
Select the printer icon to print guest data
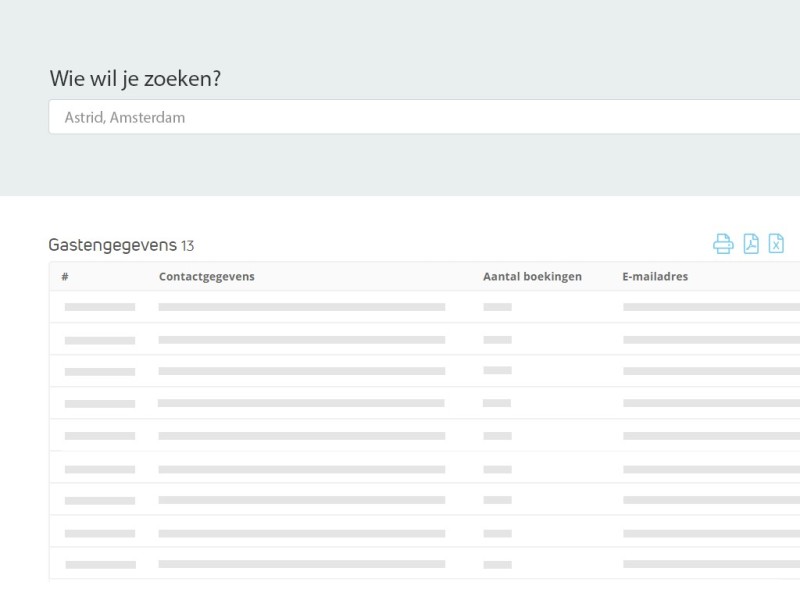(x=723, y=242)
